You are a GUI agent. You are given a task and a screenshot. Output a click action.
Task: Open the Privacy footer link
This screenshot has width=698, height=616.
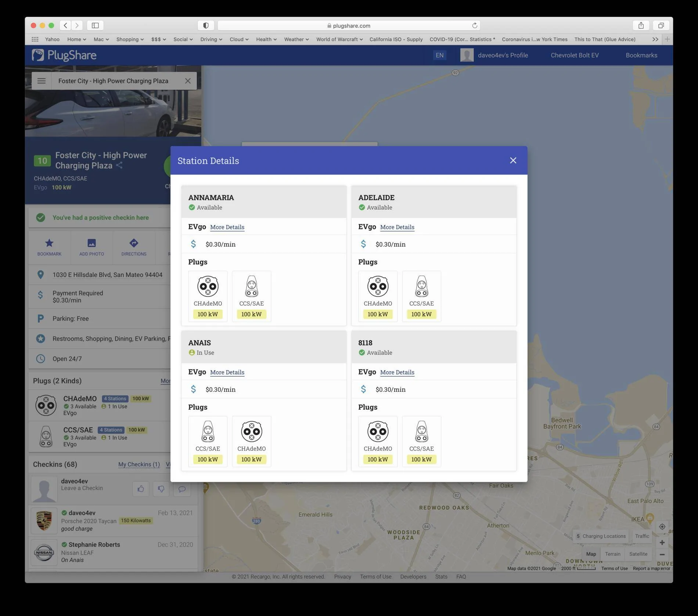342,577
